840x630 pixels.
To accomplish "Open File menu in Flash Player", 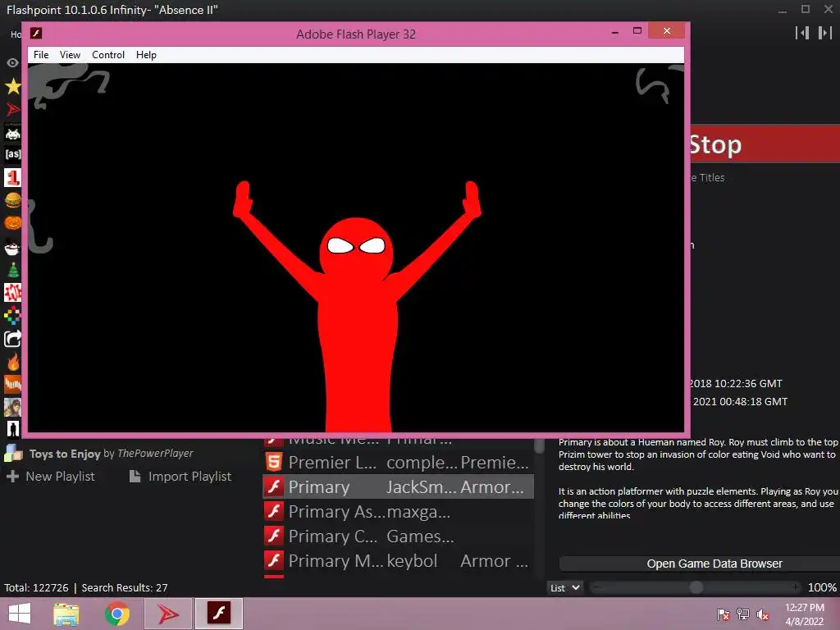I will (x=41, y=55).
